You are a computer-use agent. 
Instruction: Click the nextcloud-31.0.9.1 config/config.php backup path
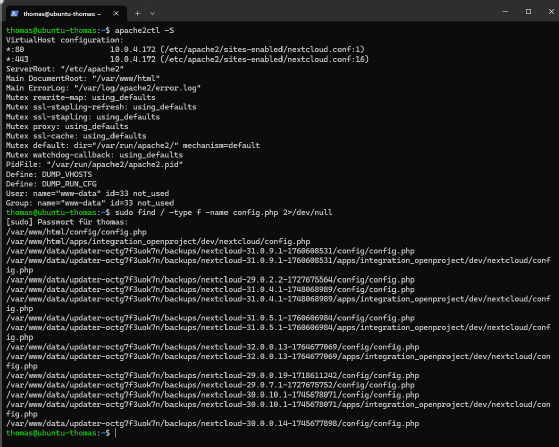pos(210,251)
